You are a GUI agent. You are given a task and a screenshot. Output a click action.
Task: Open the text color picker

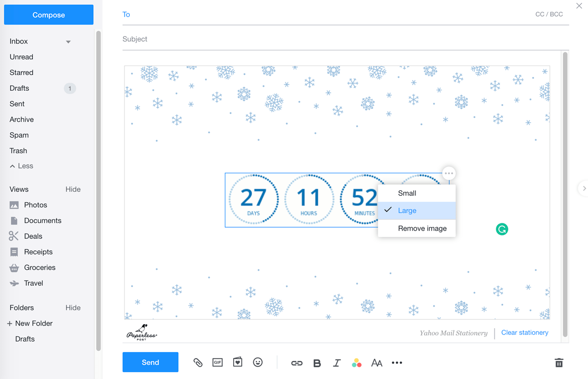pyautogui.click(x=357, y=363)
